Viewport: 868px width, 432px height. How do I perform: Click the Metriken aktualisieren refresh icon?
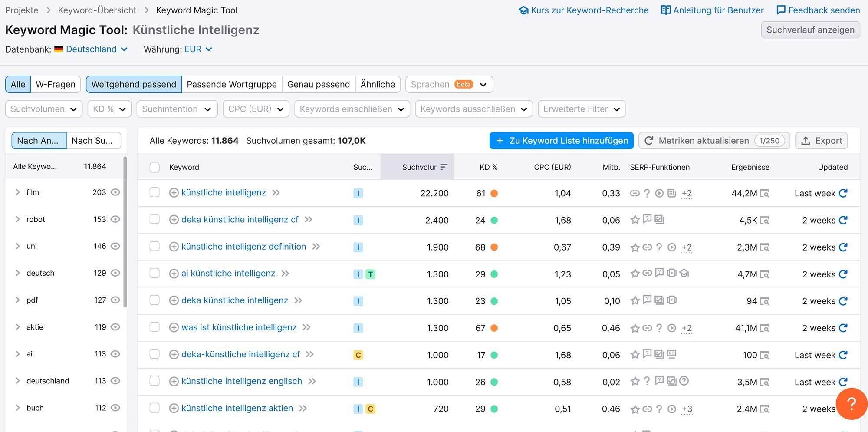click(649, 140)
